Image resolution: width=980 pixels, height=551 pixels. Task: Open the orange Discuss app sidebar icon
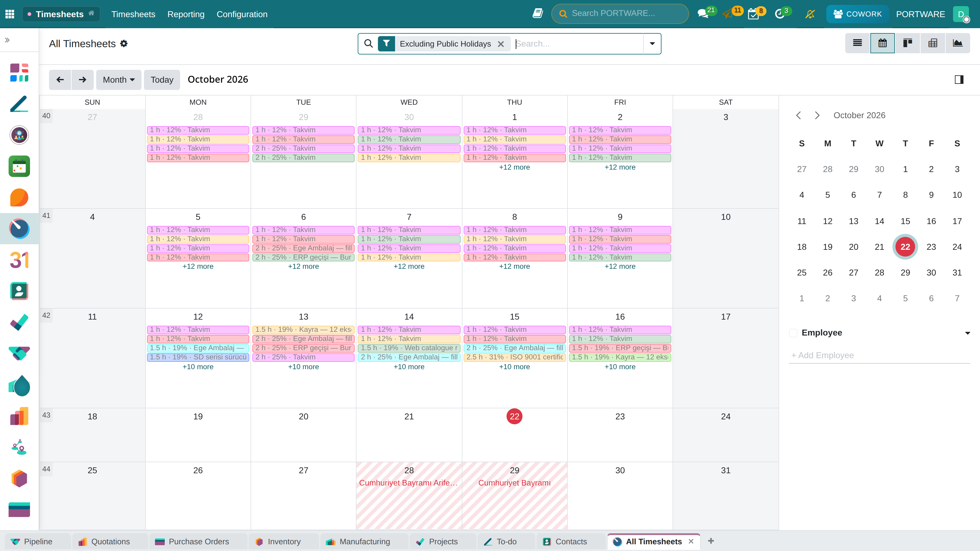tap(19, 197)
